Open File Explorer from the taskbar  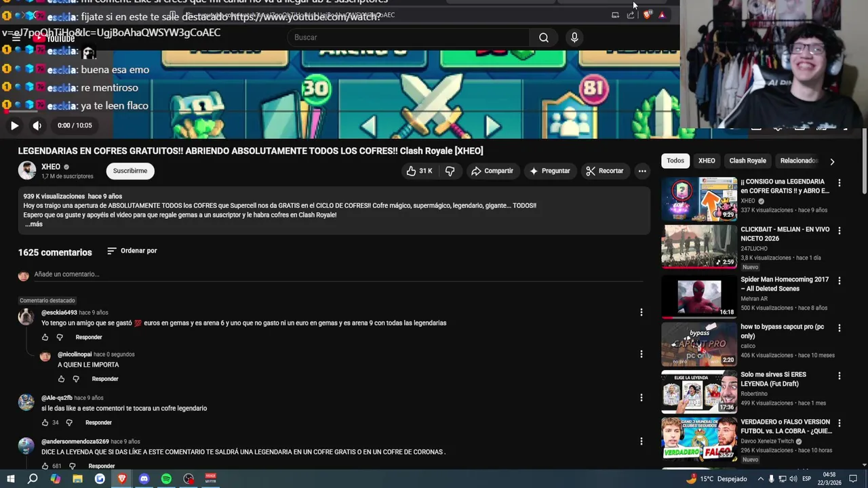pos(77,479)
